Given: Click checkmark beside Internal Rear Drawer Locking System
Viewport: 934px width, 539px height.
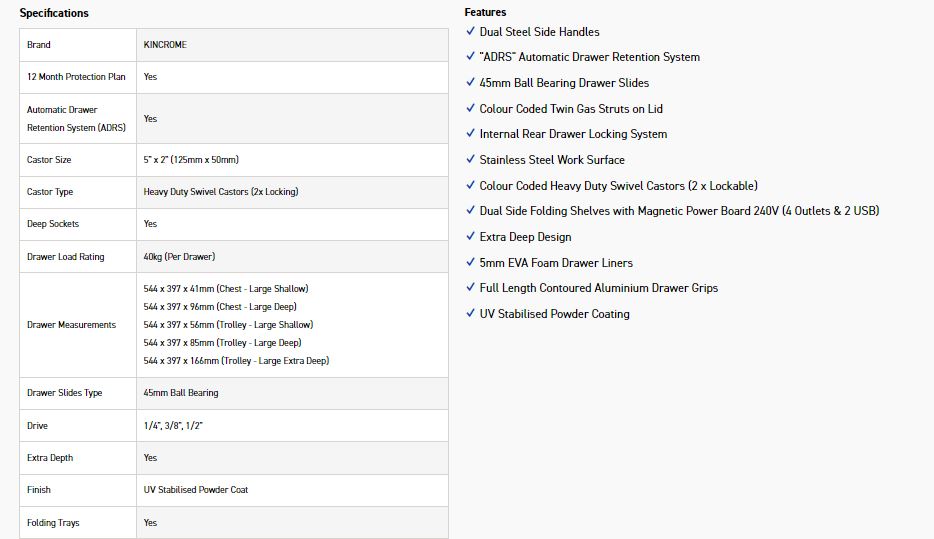Looking at the screenshot, I should pos(470,134).
